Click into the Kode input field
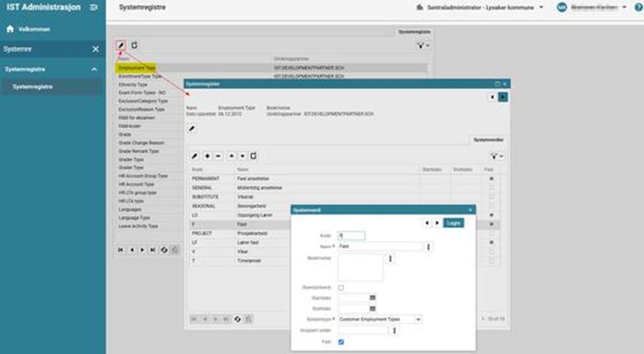Viewport: 644px width, 354px height. (351, 236)
